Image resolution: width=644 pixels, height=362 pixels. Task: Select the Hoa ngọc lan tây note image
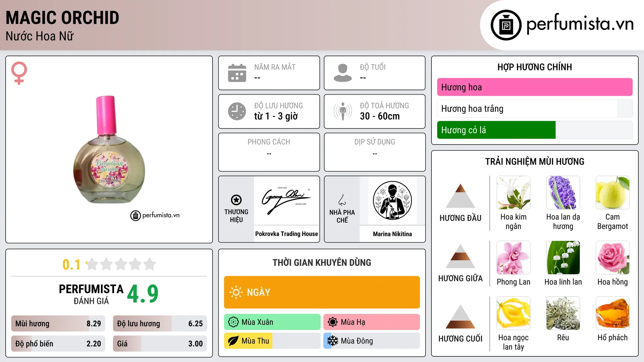coord(514,313)
